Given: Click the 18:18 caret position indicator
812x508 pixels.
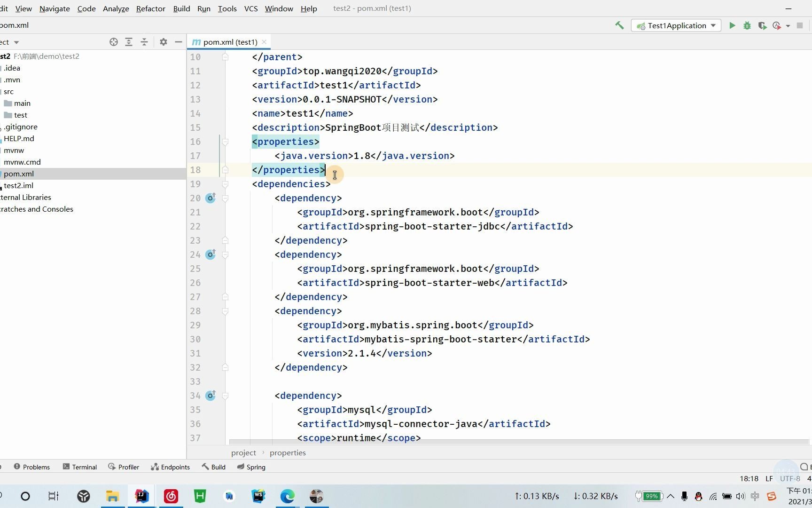Looking at the screenshot, I should click(x=749, y=478).
